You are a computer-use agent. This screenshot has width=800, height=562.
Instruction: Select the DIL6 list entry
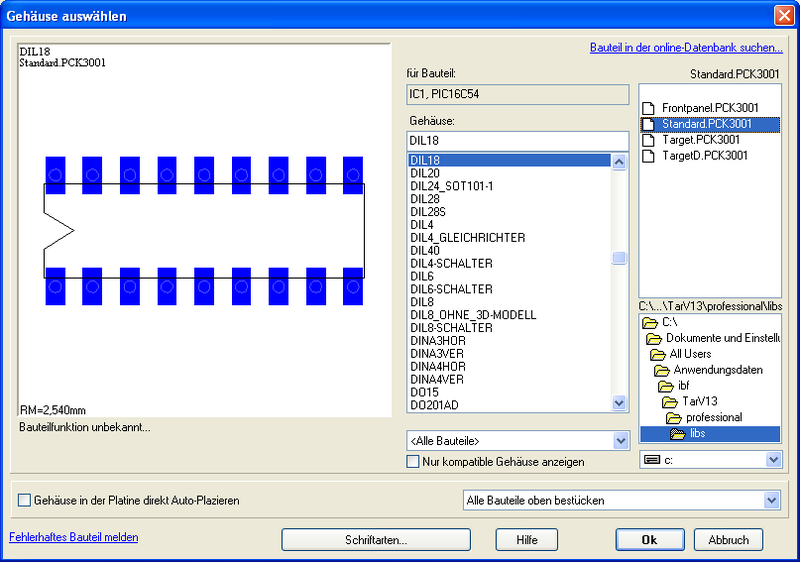509,276
